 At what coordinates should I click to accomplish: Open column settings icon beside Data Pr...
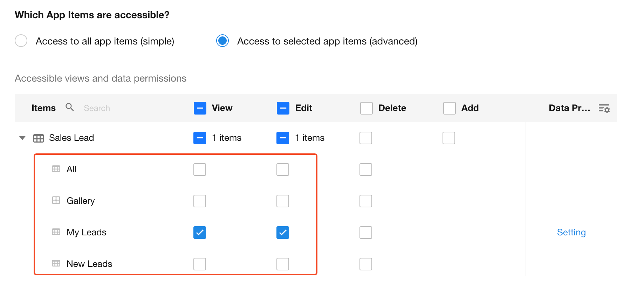[604, 108]
